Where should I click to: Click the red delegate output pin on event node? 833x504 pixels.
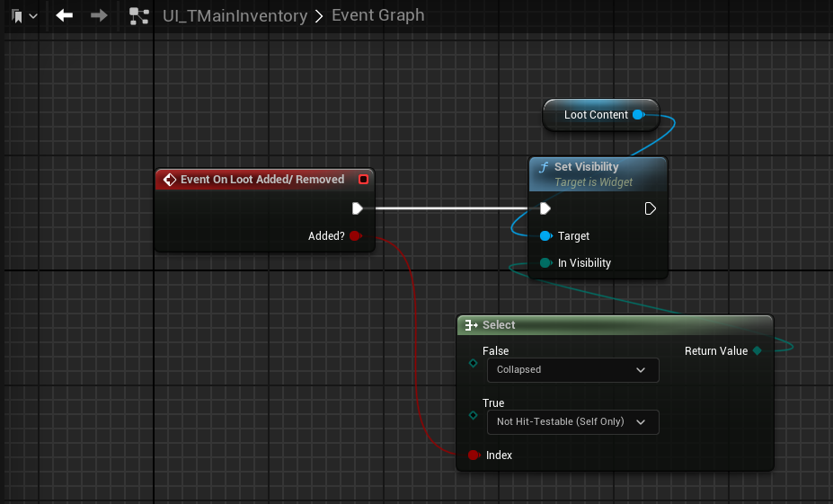363,180
